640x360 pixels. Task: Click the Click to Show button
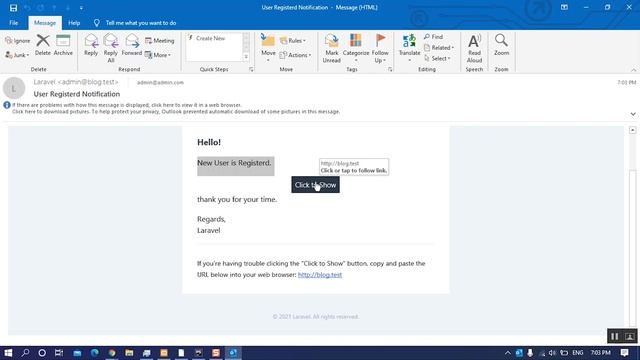coord(315,185)
